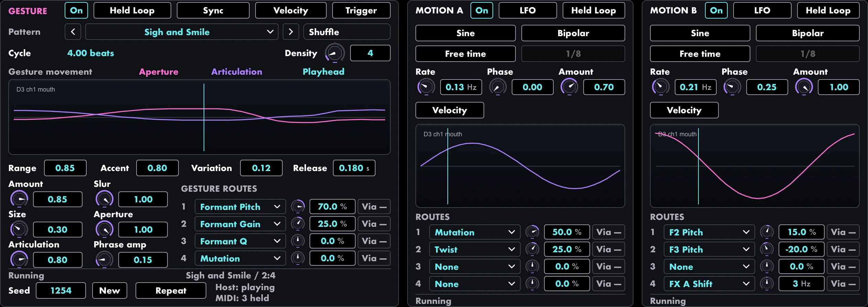Go to the previous gesture pattern
Viewport: 868px width, 307px height.
tap(73, 32)
